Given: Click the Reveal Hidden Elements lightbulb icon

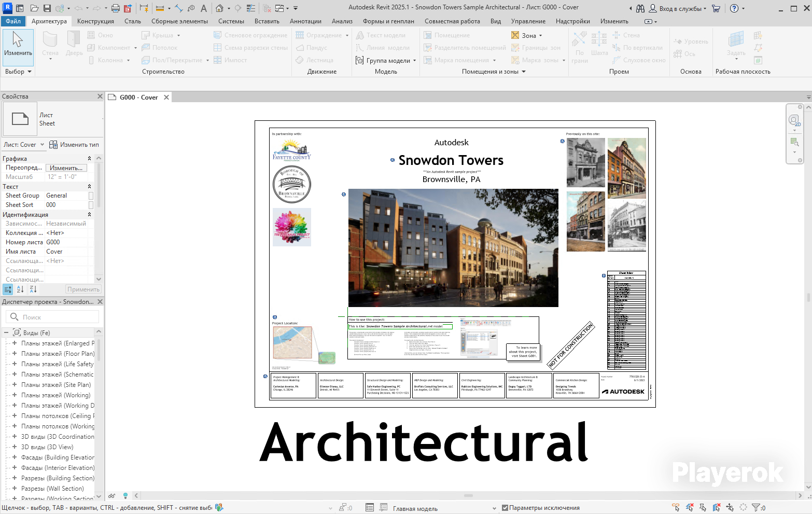Looking at the screenshot, I should [125, 496].
